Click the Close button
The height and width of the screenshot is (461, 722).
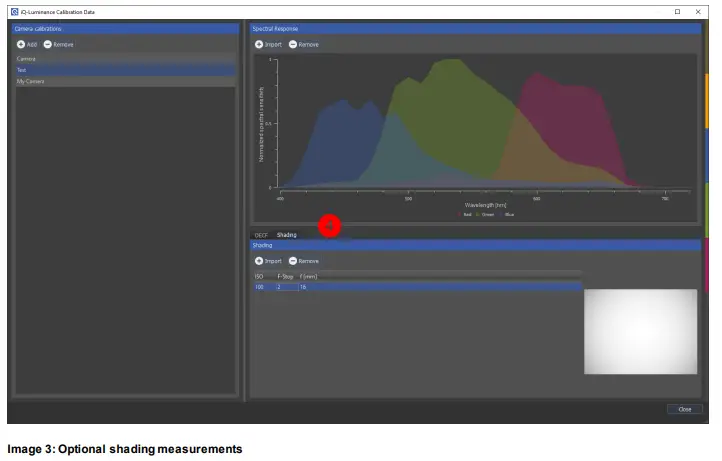click(685, 409)
